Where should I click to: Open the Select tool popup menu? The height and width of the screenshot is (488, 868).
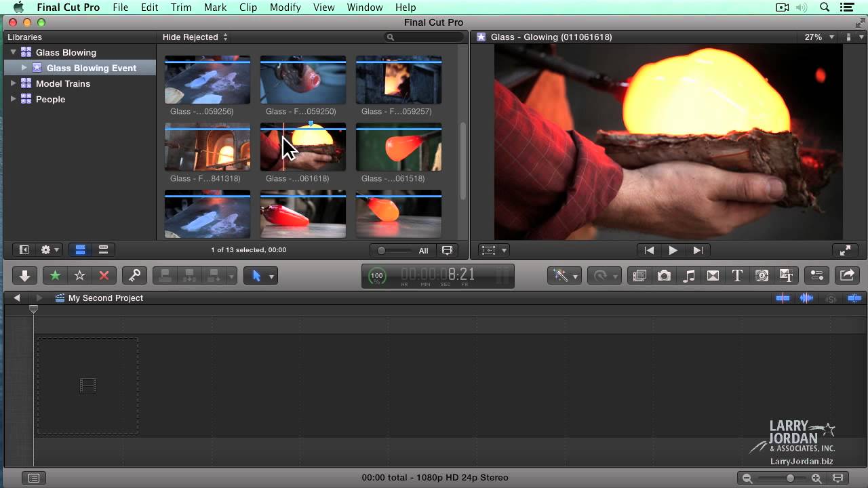260,276
